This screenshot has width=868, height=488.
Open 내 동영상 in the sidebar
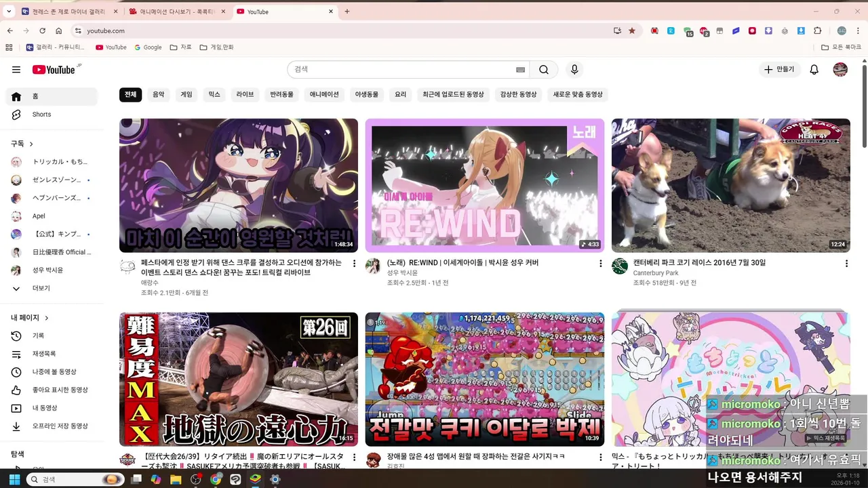coord(52,408)
